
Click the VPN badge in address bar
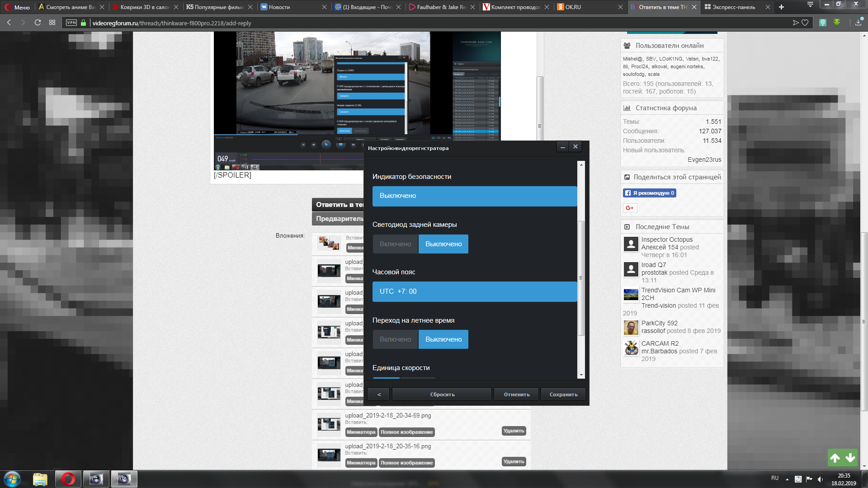pyautogui.click(x=71, y=23)
